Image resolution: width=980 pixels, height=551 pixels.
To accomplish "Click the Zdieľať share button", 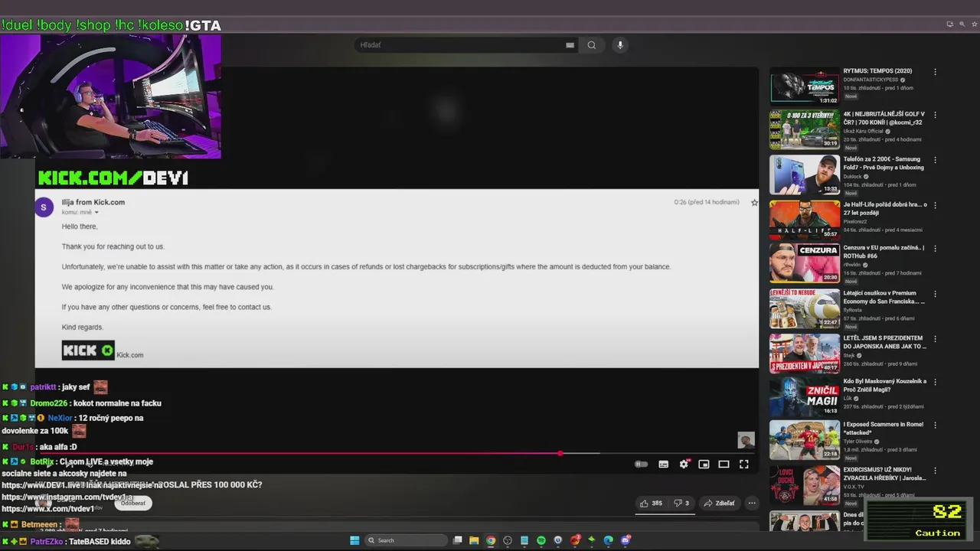I will point(719,503).
